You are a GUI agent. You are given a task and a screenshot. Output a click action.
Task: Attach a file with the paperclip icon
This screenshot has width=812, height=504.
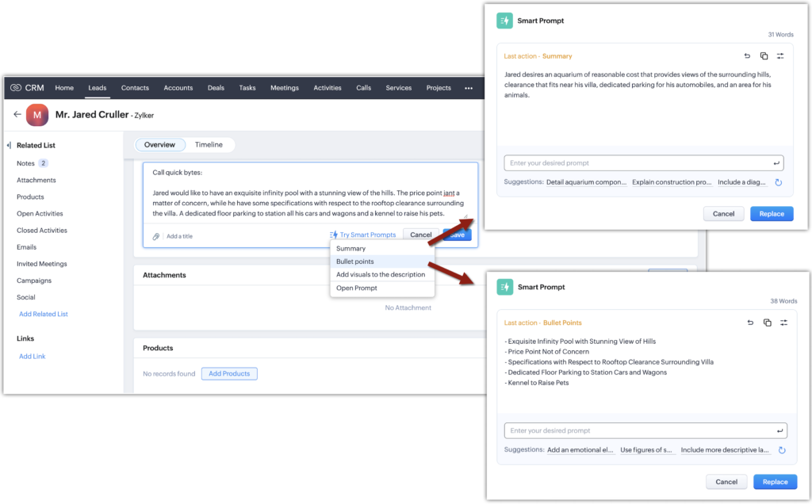[x=155, y=235]
